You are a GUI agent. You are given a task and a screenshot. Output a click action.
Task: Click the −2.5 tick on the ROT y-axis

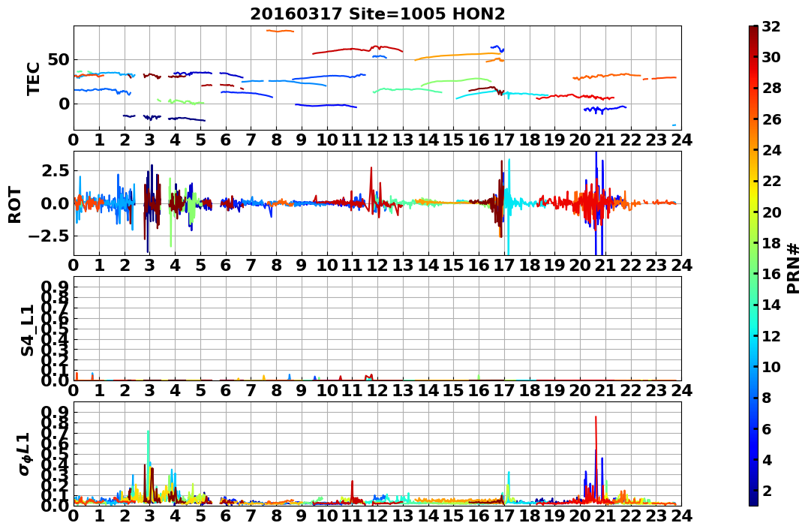49,236
